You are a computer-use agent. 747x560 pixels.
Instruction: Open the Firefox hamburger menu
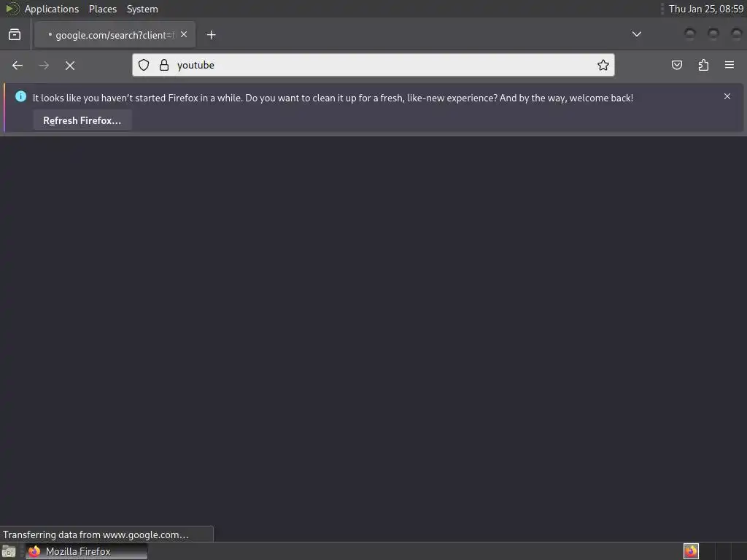pos(729,65)
